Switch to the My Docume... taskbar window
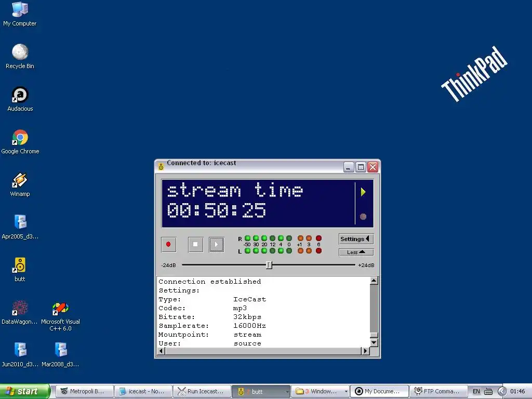The height and width of the screenshot is (399, 532). click(x=379, y=391)
